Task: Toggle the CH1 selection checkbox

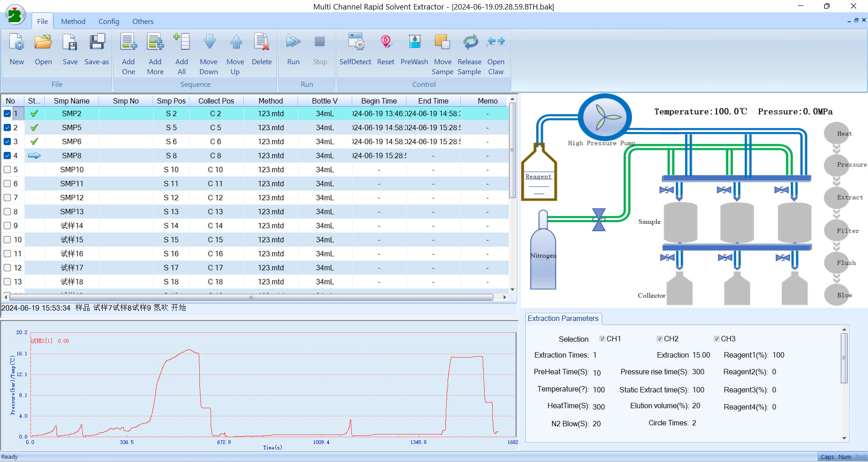Action: [x=602, y=339]
